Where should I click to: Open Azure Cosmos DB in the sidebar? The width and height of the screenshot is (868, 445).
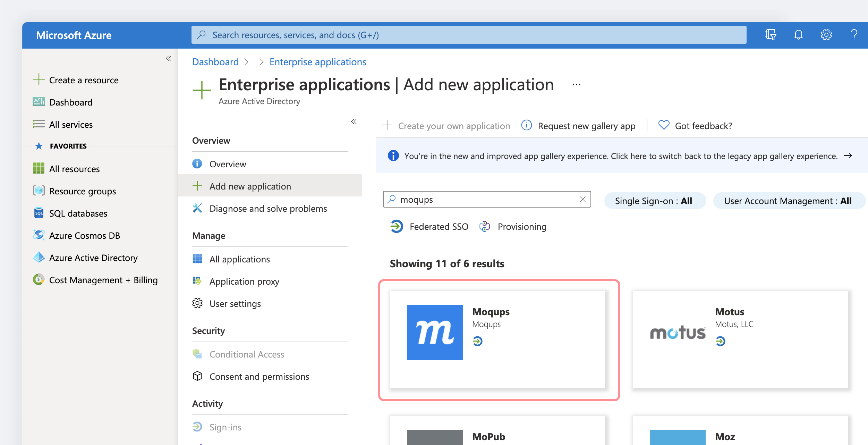84,235
